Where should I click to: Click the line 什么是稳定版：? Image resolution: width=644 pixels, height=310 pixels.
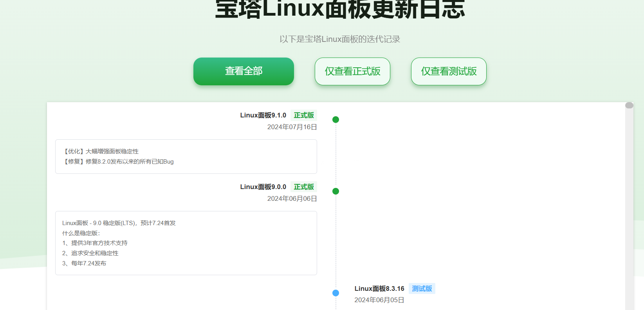pos(82,233)
